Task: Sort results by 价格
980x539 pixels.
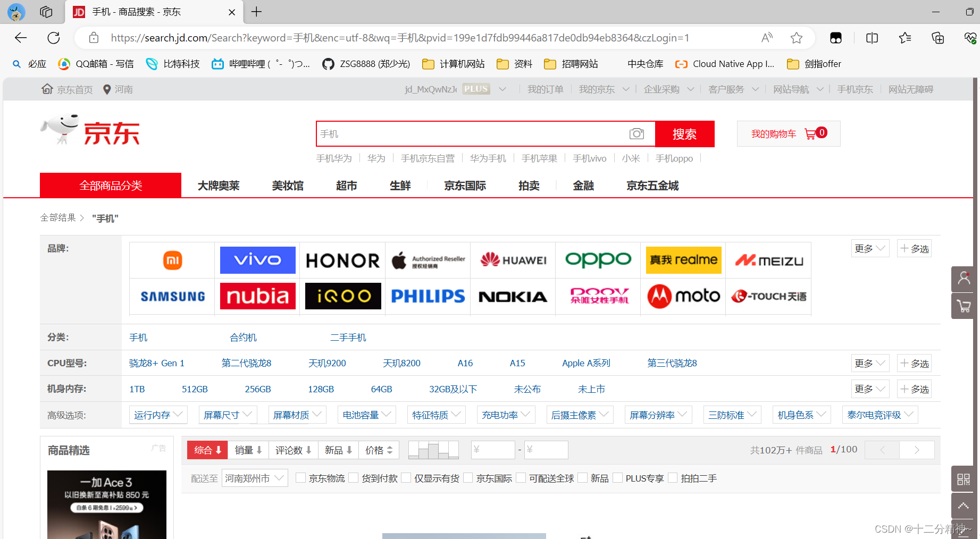Action: (x=379, y=450)
